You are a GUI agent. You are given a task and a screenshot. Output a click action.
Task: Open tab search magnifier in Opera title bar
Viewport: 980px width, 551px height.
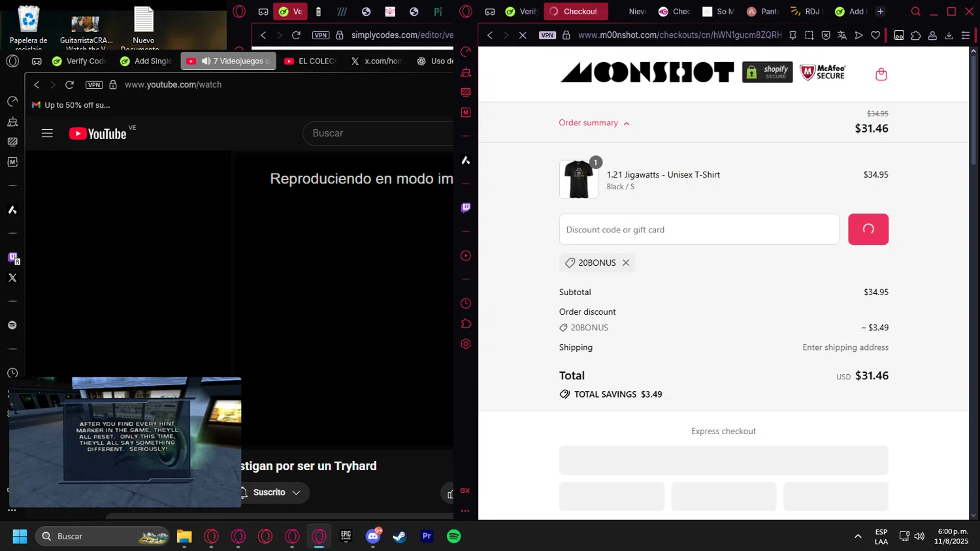pos(916,11)
